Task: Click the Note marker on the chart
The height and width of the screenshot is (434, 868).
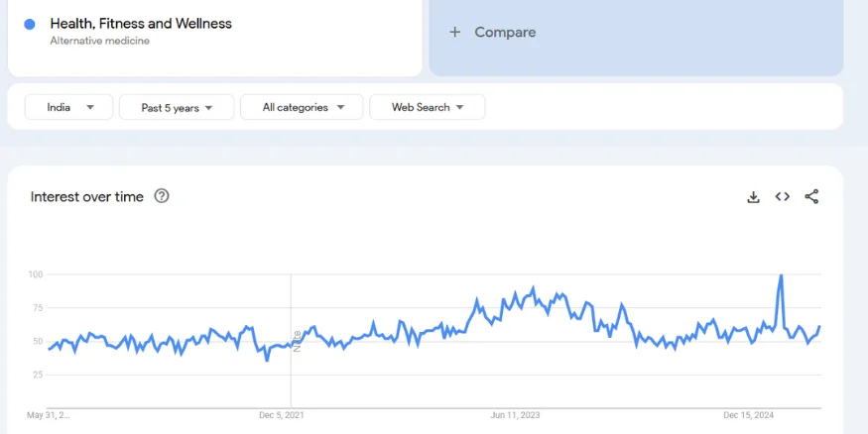Action: coord(297,340)
